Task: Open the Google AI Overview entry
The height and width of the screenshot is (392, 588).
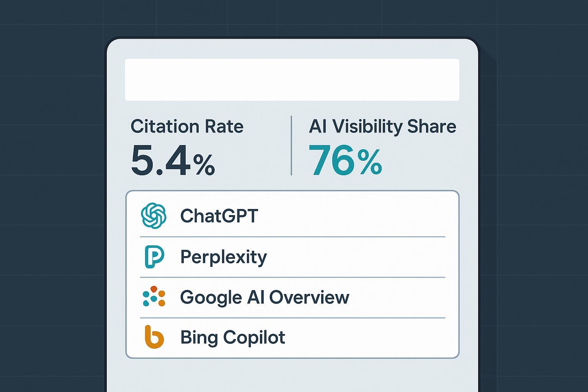Action: click(265, 297)
